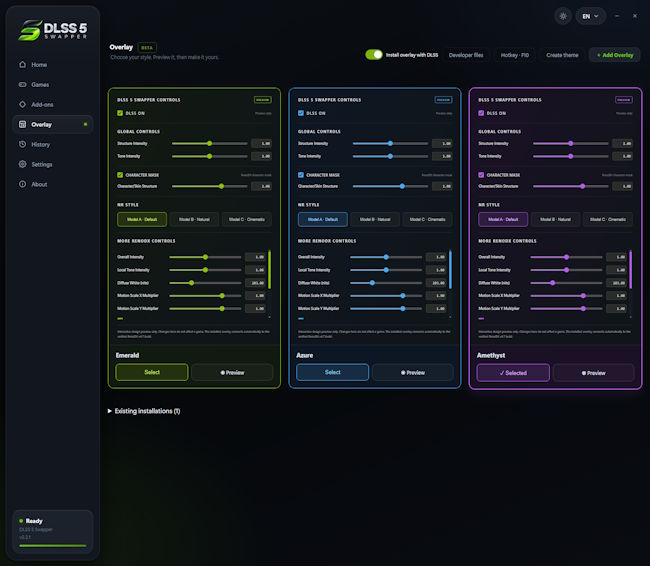Click Amethyst card controls vertical scrollbar

pyautogui.click(x=631, y=269)
